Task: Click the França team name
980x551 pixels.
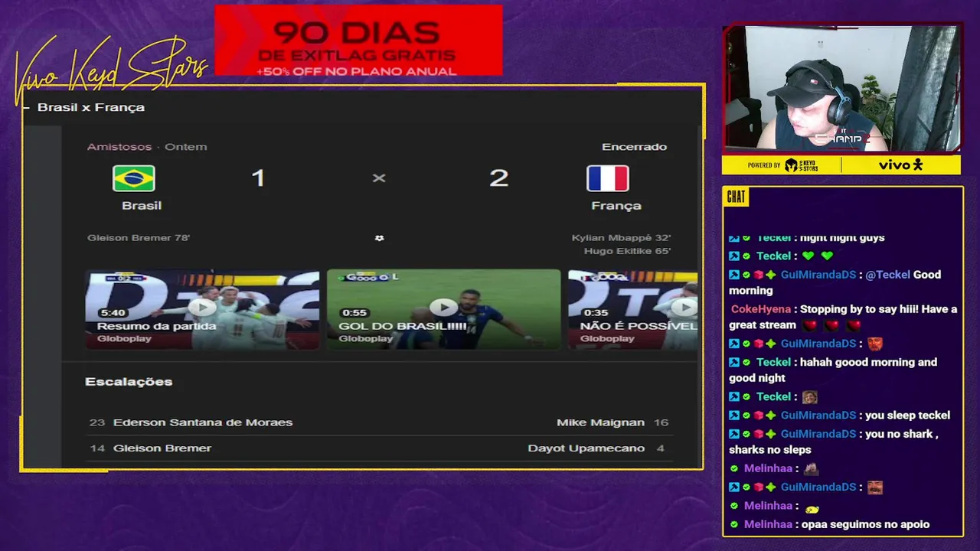Action: coord(616,205)
